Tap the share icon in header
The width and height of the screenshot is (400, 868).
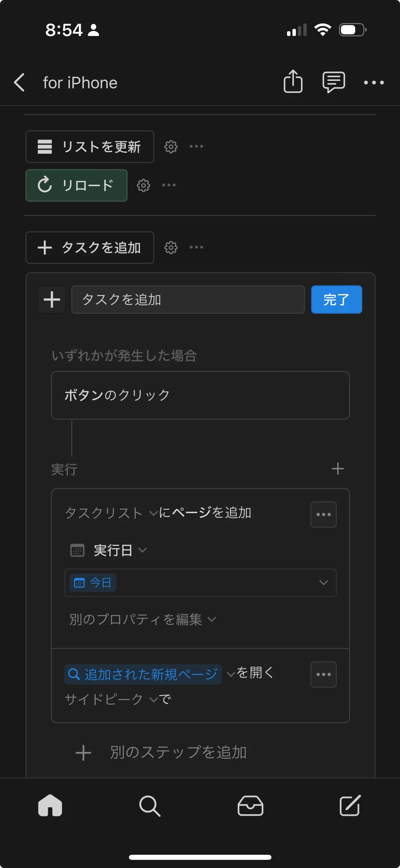pos(293,82)
